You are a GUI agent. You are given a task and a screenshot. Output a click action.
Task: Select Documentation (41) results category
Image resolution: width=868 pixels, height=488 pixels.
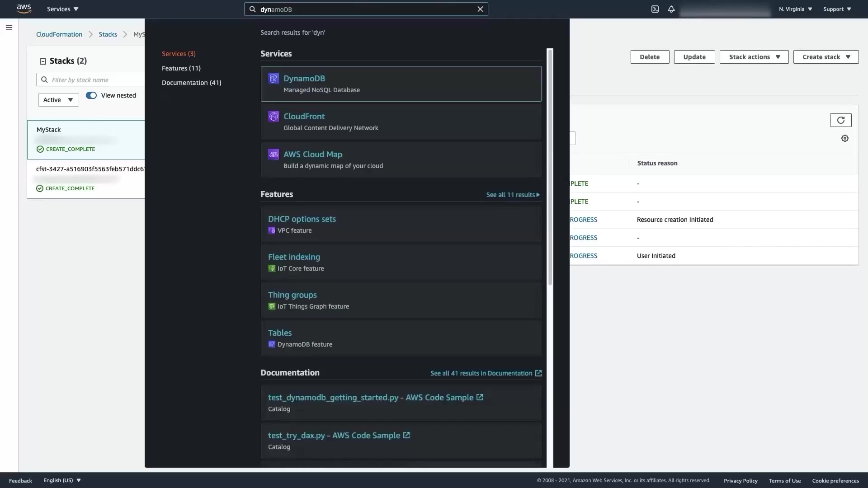191,83
